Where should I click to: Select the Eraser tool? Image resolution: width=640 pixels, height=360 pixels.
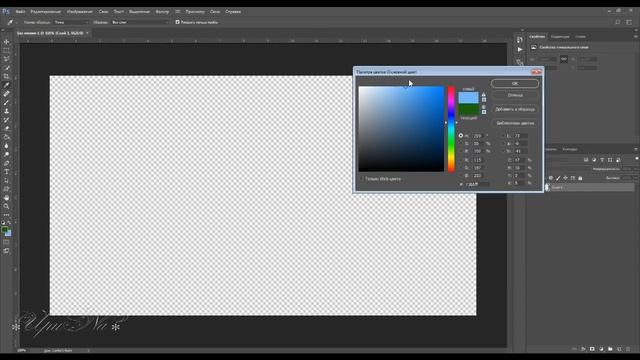coord(7,128)
